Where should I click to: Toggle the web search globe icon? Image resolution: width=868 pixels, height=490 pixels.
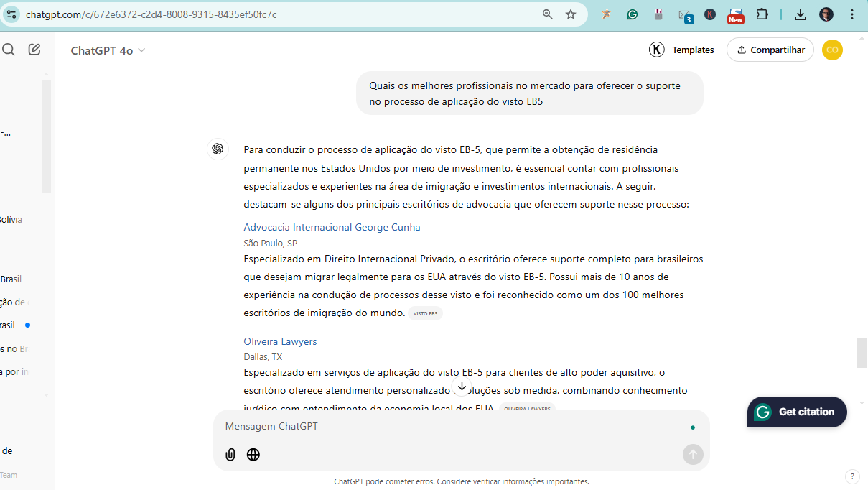[253, 454]
